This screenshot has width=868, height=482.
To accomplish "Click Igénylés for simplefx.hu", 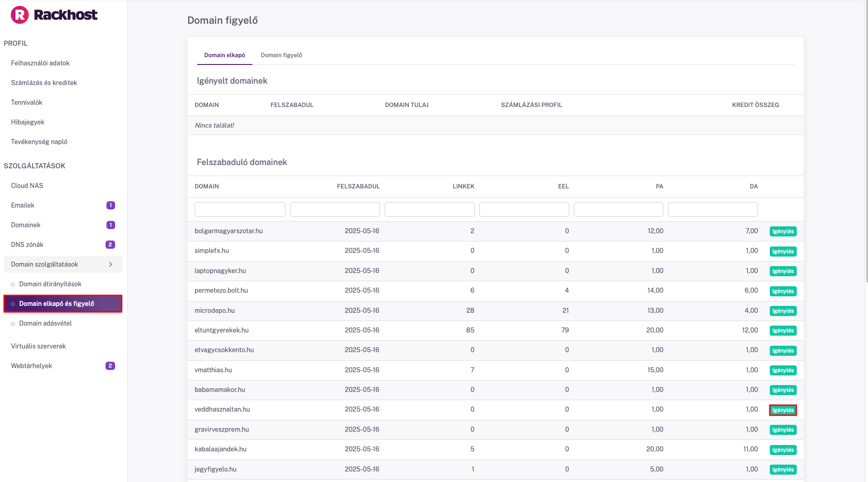I will tap(783, 252).
